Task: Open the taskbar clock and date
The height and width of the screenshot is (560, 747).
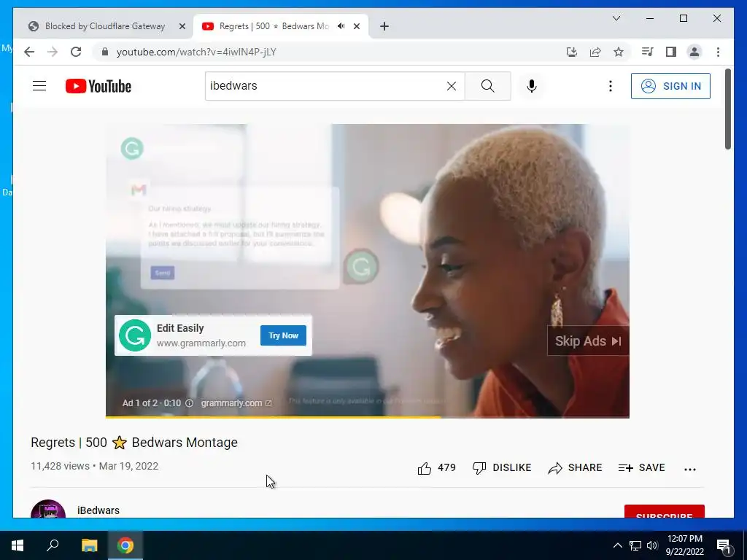Action: [x=684, y=545]
